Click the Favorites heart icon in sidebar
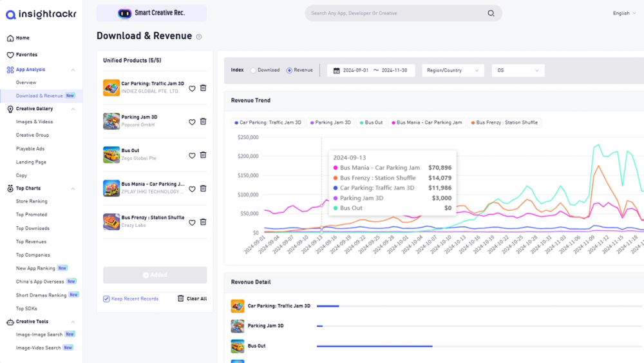Viewport: 644px width, 363px height. tap(10, 55)
